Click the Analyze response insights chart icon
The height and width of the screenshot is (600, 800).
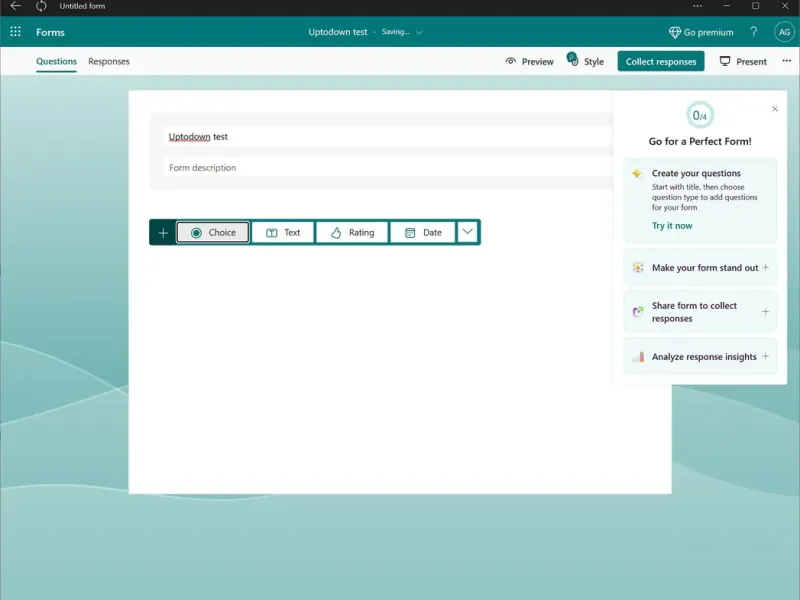click(638, 357)
